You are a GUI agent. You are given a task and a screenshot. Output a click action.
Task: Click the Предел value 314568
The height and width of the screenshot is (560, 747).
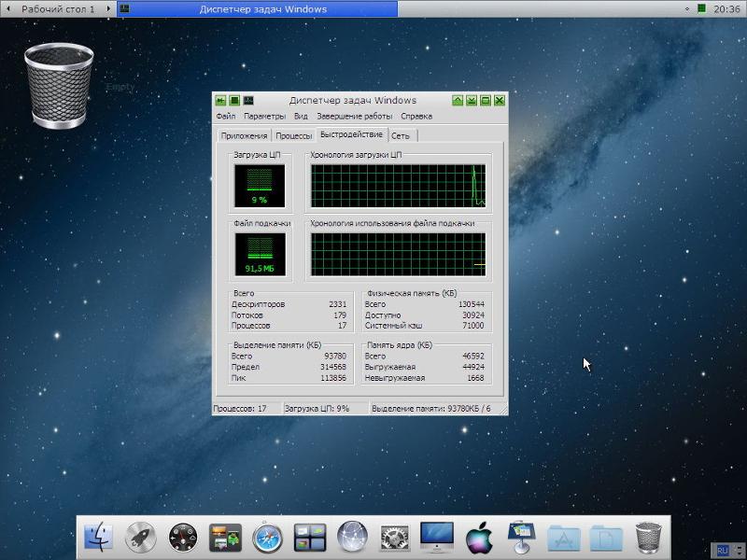tap(333, 367)
